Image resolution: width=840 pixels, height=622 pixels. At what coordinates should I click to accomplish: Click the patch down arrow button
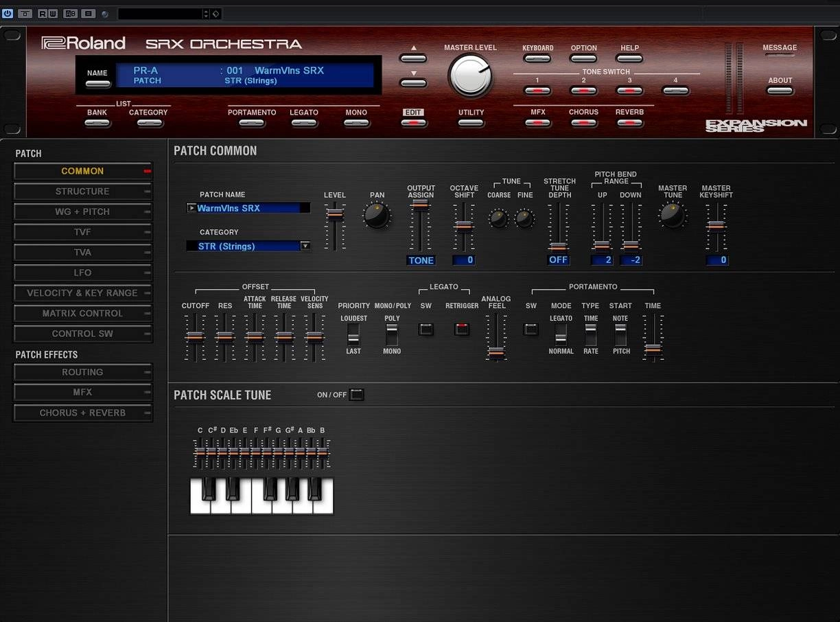(x=413, y=83)
